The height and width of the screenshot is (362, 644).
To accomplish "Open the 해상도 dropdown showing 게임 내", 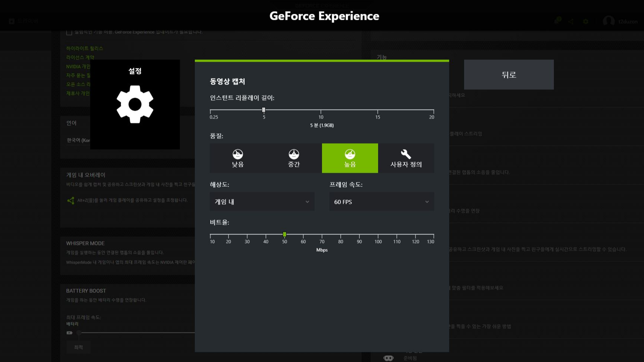I will [x=262, y=202].
